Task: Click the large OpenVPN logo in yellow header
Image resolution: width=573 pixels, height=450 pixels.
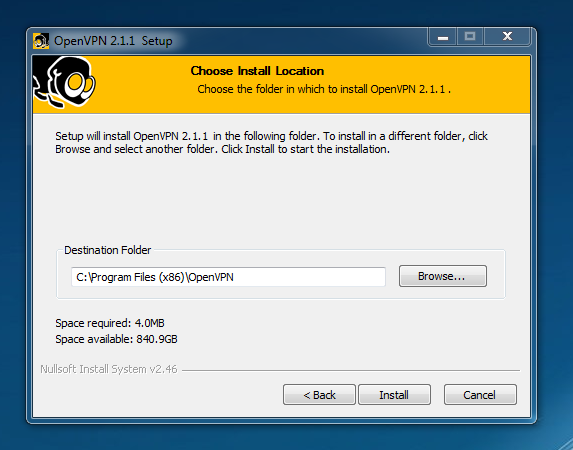Action: point(64,83)
